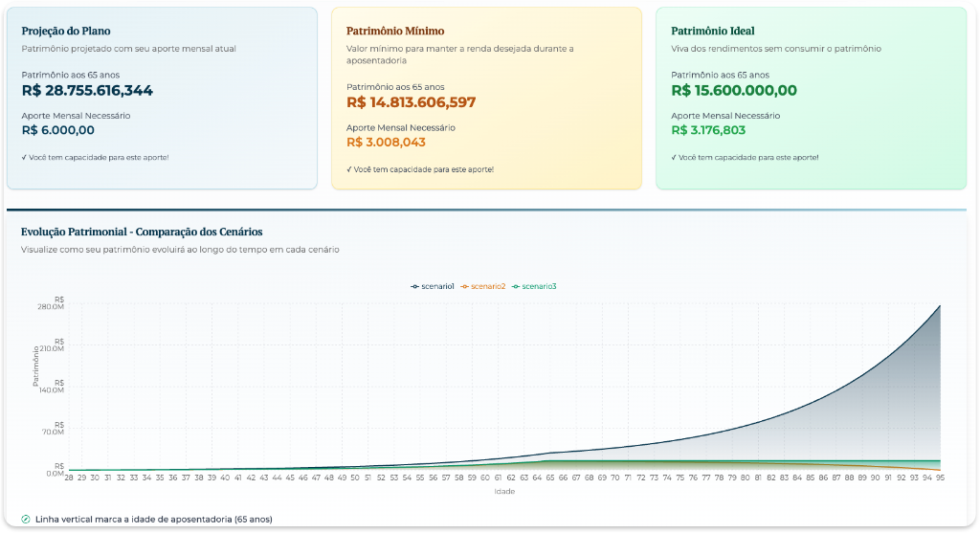The image size is (980, 533).
Task: Click the R$ 15.600.000,00 ideal patrimony value
Action: coord(734,91)
